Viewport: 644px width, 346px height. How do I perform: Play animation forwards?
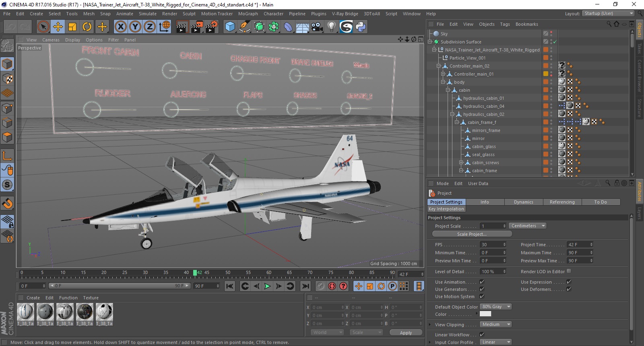[267, 286]
